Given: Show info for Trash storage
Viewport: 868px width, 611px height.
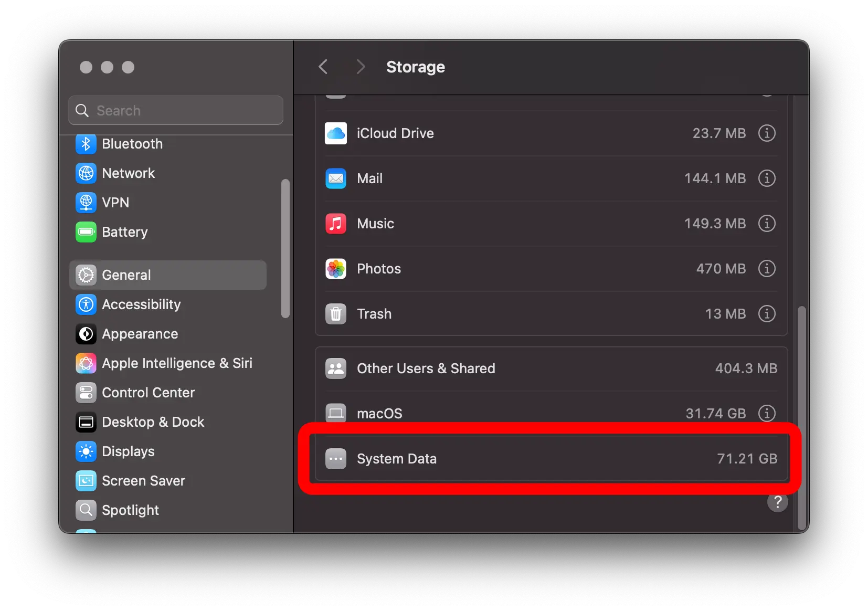Looking at the screenshot, I should tap(767, 314).
